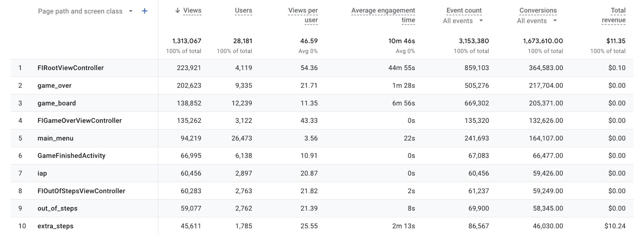This screenshot has width=644, height=241.
Task: Sort the table by Users column
Action: pyautogui.click(x=244, y=10)
